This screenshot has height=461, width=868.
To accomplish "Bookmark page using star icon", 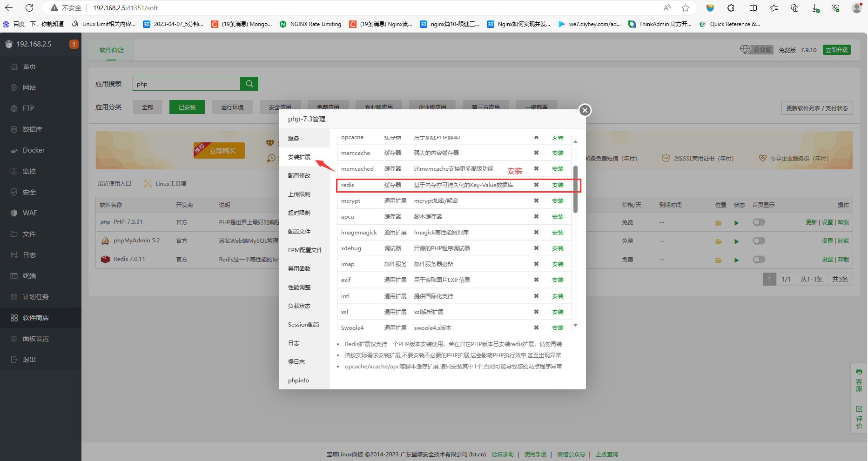I will [x=686, y=8].
